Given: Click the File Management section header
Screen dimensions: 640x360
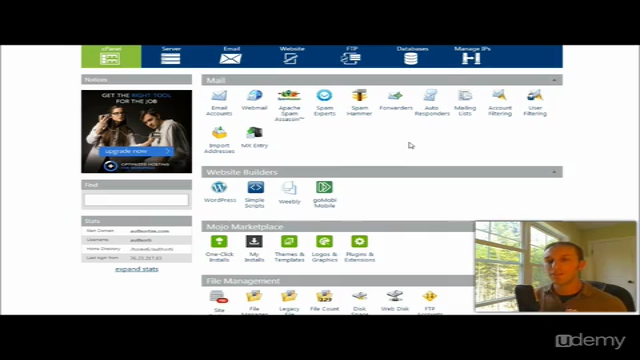Looking at the screenshot, I should pos(338,281).
